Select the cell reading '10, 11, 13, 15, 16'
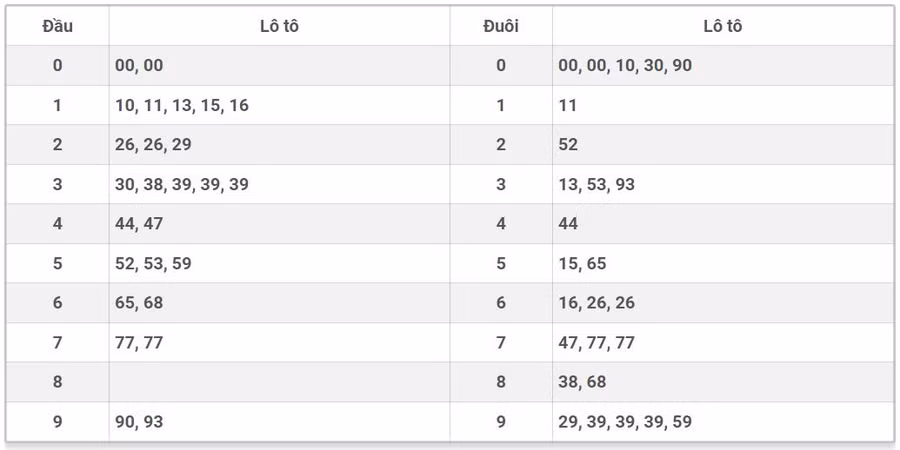 tap(182, 105)
